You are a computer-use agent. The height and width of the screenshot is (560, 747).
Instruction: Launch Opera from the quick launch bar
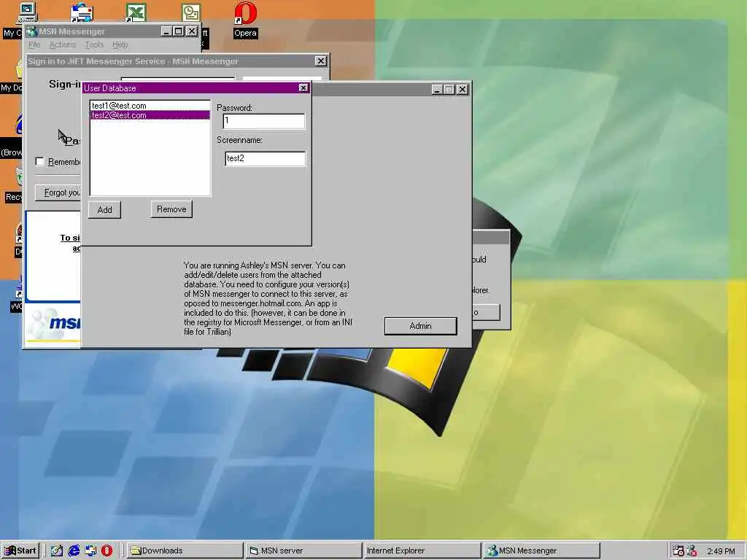107,551
